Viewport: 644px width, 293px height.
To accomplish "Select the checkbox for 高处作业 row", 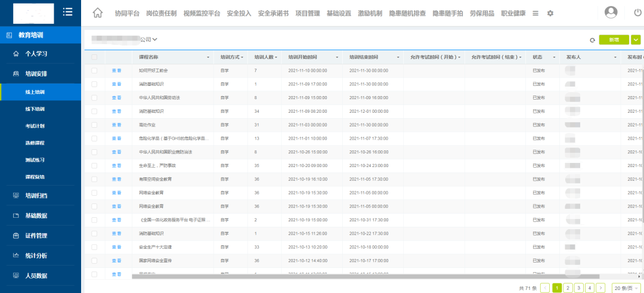I will pos(94,125).
